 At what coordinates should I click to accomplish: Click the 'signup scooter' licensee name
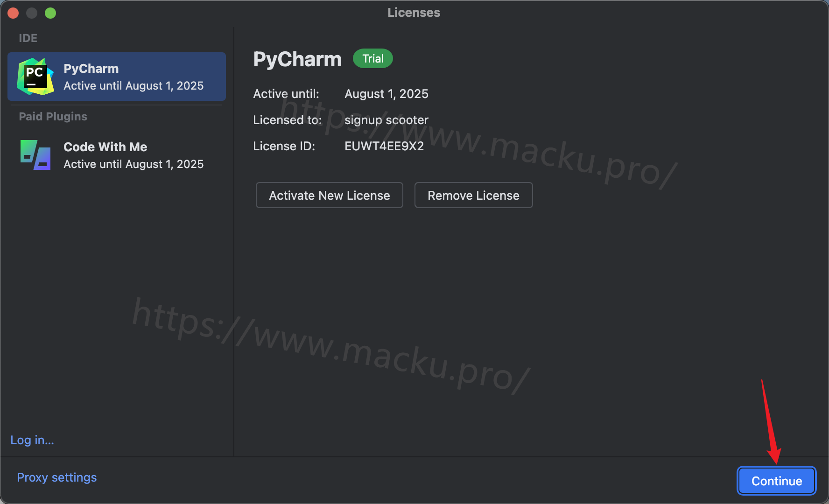(386, 120)
